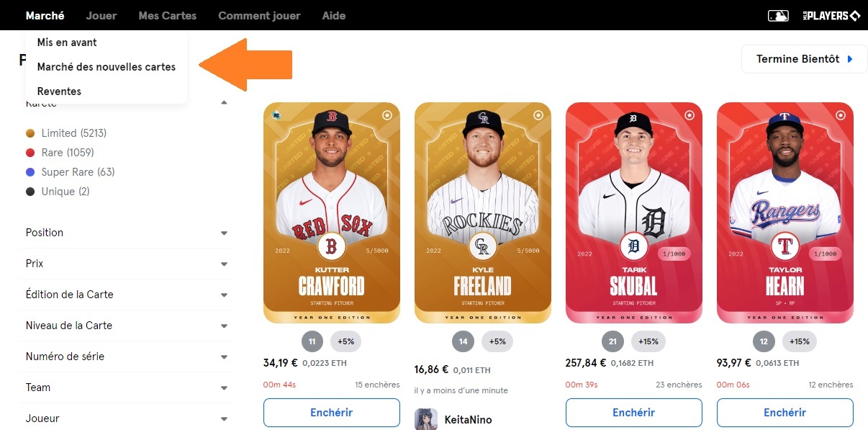868x430 pixels.
Task: Click the black Unique rarity color dot
Action: tap(30, 192)
